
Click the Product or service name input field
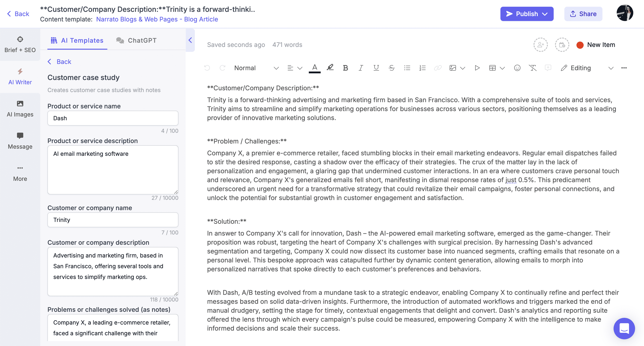pyautogui.click(x=112, y=118)
